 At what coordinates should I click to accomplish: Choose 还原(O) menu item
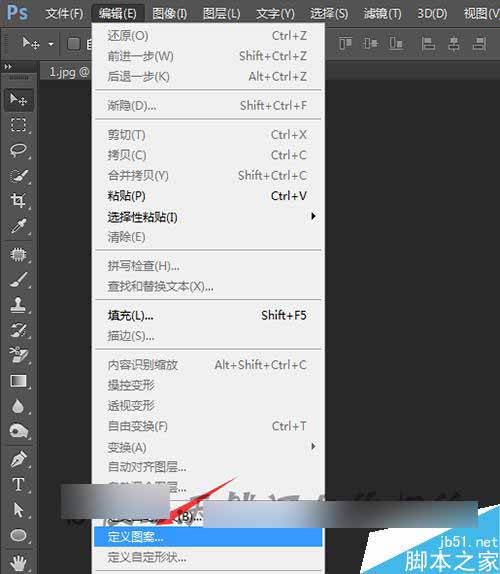[208, 36]
